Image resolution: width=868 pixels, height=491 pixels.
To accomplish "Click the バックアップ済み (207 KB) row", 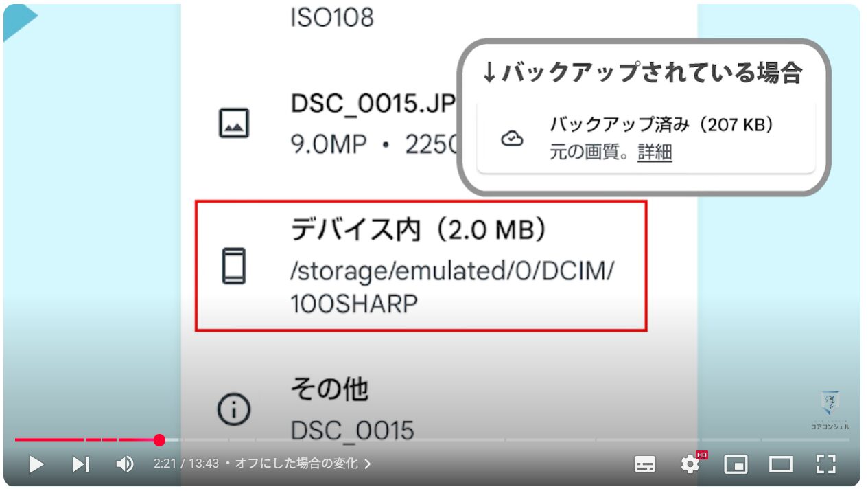I will [x=646, y=139].
